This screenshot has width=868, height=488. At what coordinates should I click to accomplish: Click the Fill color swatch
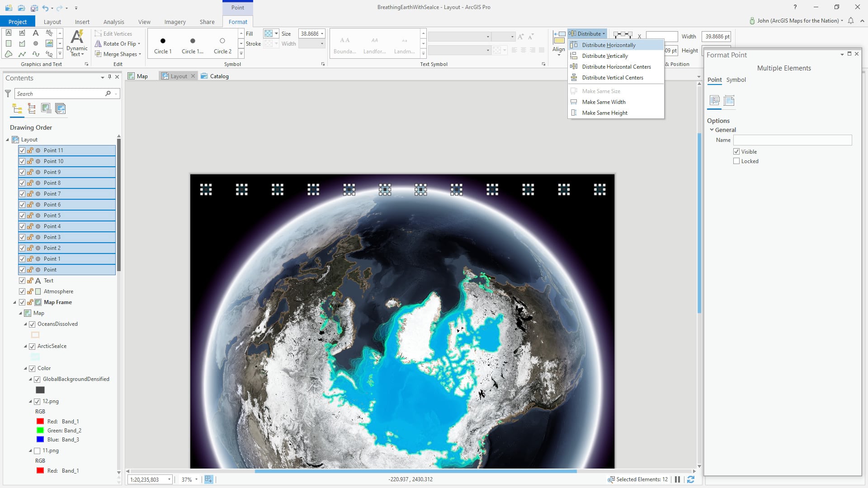269,33
